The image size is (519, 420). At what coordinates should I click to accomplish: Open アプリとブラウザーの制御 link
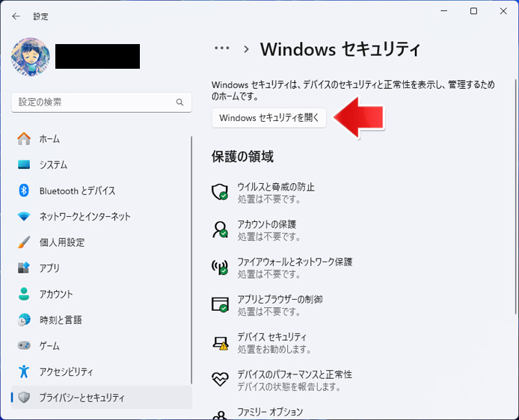pyautogui.click(x=280, y=299)
